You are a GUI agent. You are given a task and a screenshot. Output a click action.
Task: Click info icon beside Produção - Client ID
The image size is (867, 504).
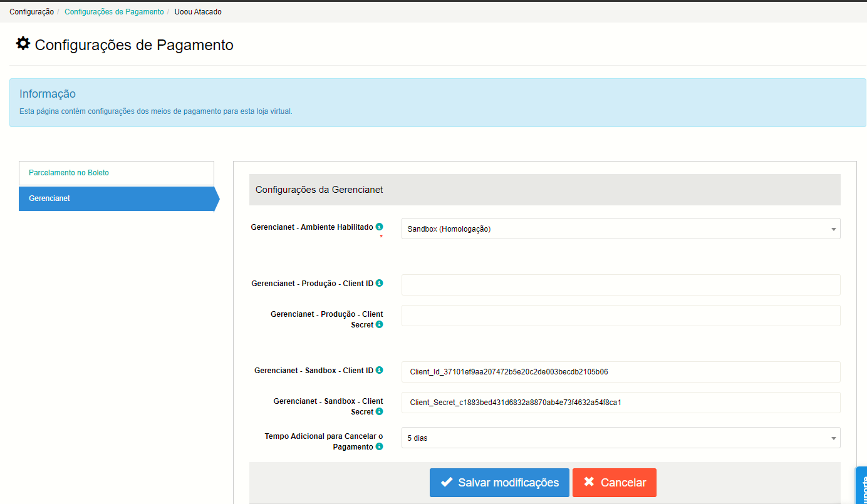tap(379, 283)
